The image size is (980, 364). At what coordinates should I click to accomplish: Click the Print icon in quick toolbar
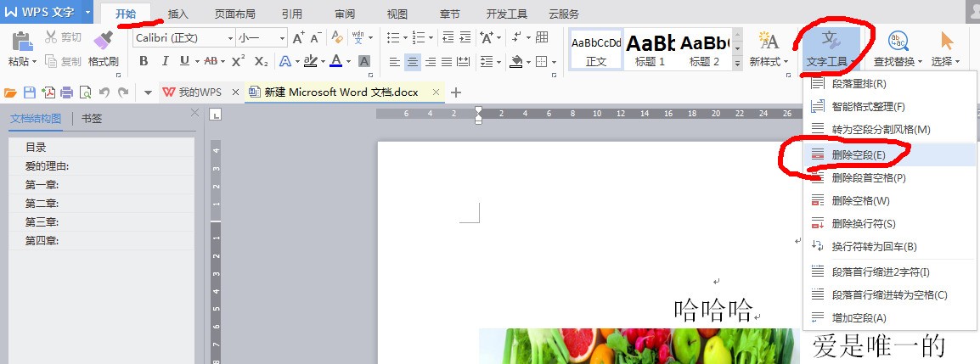67,93
